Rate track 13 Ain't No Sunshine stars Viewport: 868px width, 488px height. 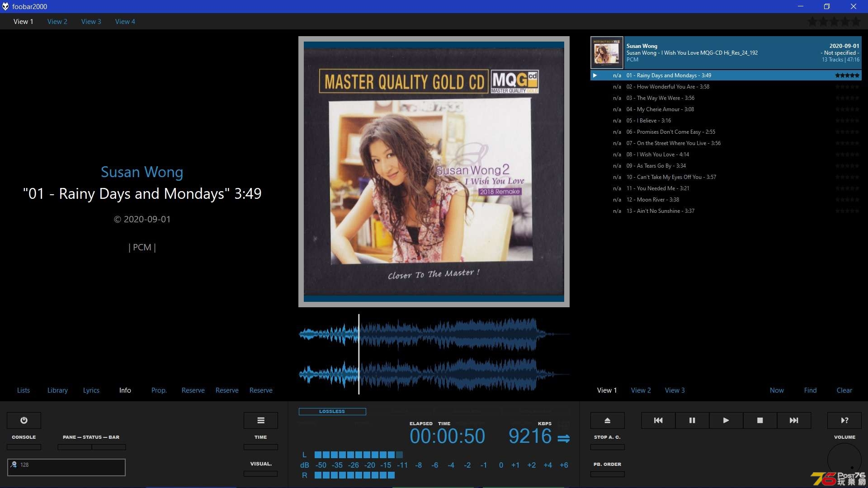pyautogui.click(x=847, y=211)
